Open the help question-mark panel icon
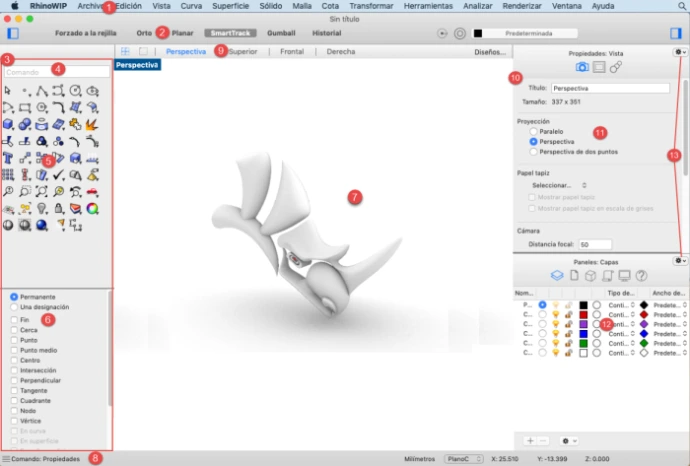Viewport: 690px width, 466px height. pyautogui.click(x=642, y=275)
